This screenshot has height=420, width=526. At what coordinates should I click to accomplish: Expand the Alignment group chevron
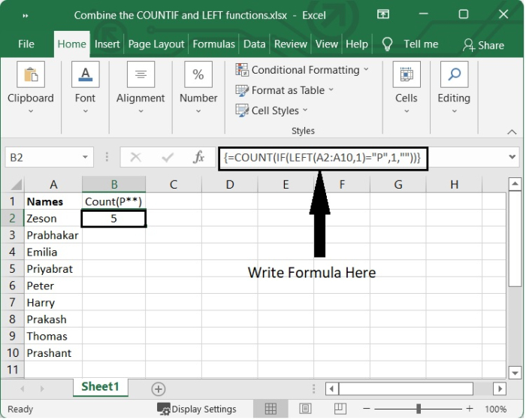pos(141,111)
